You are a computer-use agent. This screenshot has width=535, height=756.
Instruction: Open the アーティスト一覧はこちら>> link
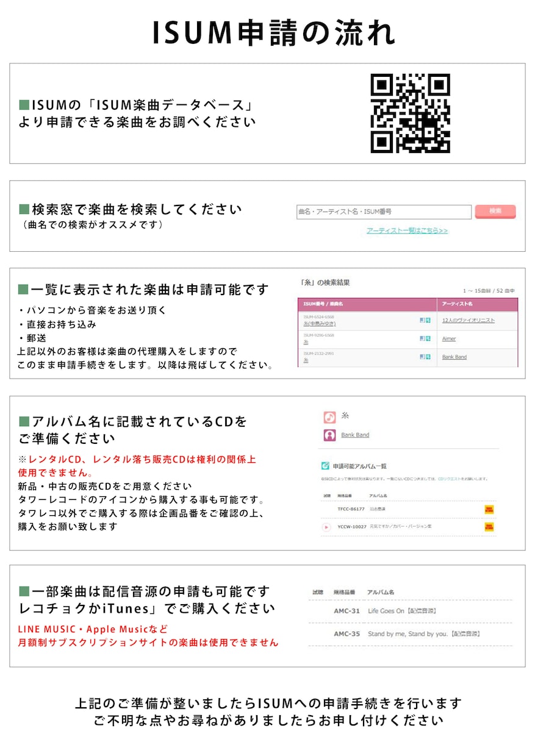point(407,230)
